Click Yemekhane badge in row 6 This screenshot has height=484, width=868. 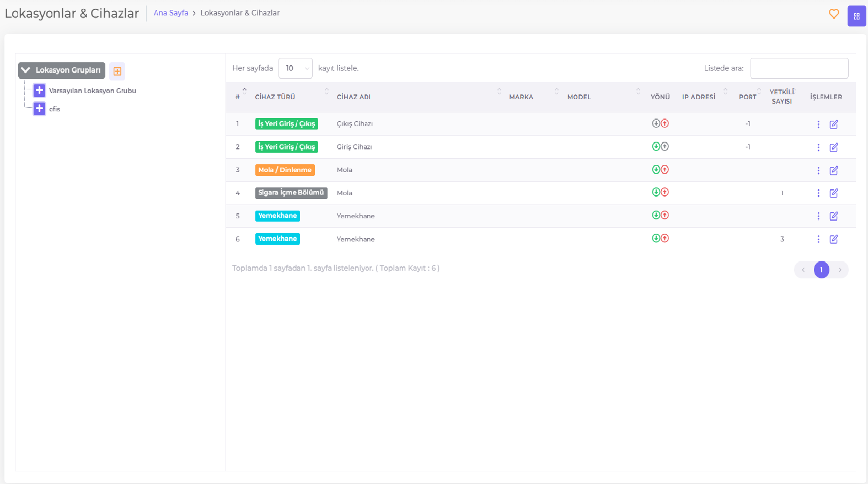coord(277,239)
